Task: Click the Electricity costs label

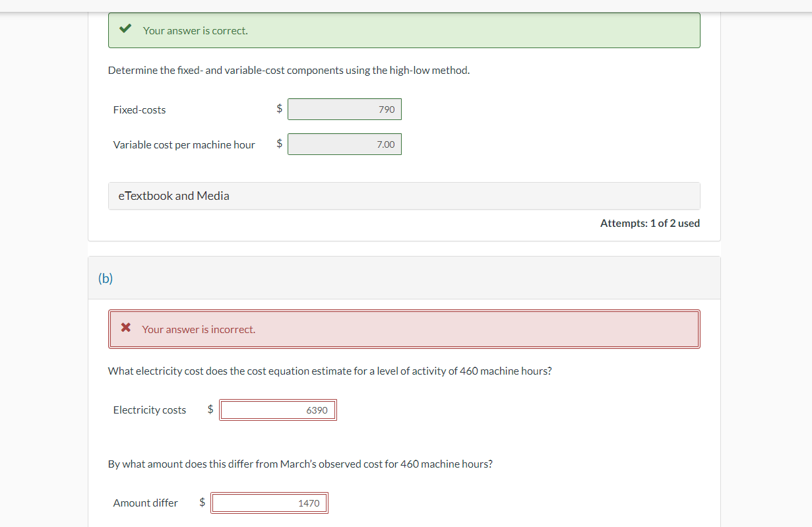Action: 150,409
